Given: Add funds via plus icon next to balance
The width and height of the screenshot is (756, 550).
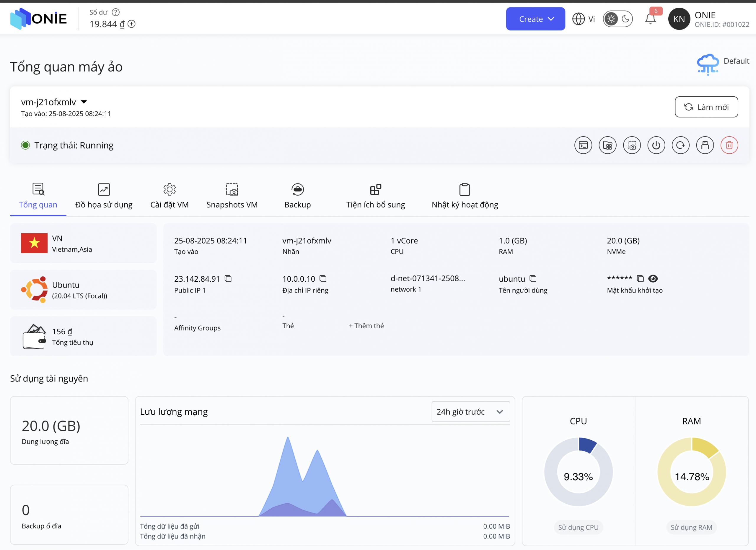Looking at the screenshot, I should (132, 24).
